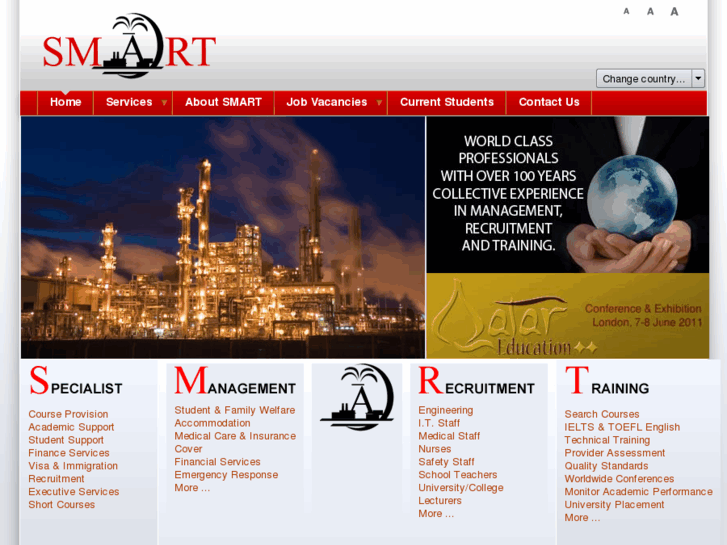Open Monitor Academic Performance link
The image size is (727, 545).
(638, 492)
